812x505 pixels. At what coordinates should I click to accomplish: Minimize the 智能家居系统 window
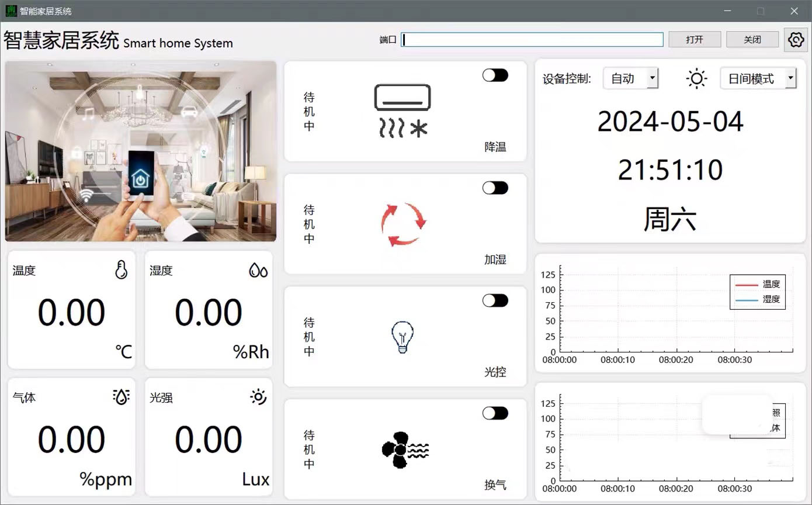pos(728,11)
